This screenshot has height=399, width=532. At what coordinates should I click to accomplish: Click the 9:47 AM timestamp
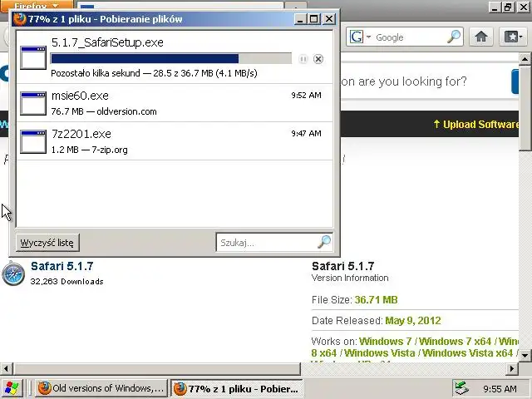point(306,134)
